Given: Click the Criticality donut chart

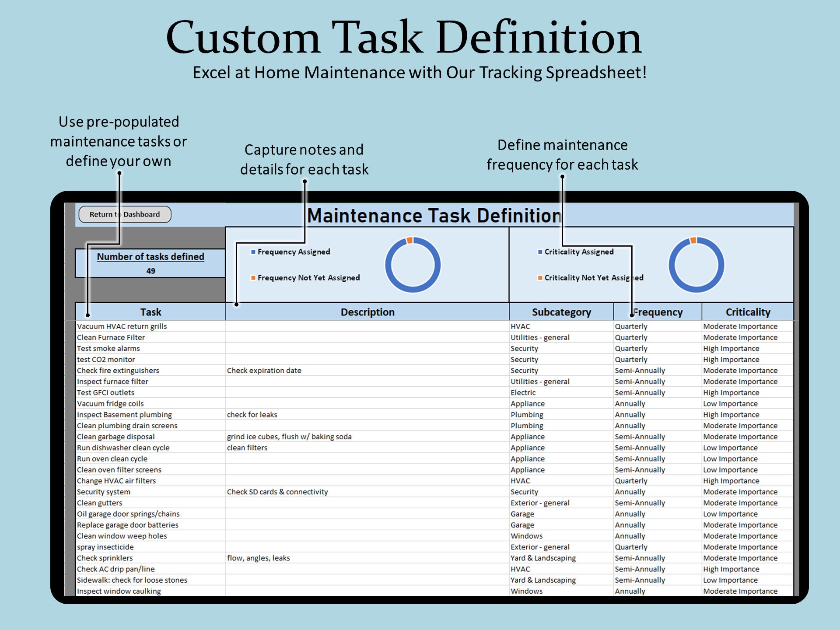Looking at the screenshot, I should 696,265.
